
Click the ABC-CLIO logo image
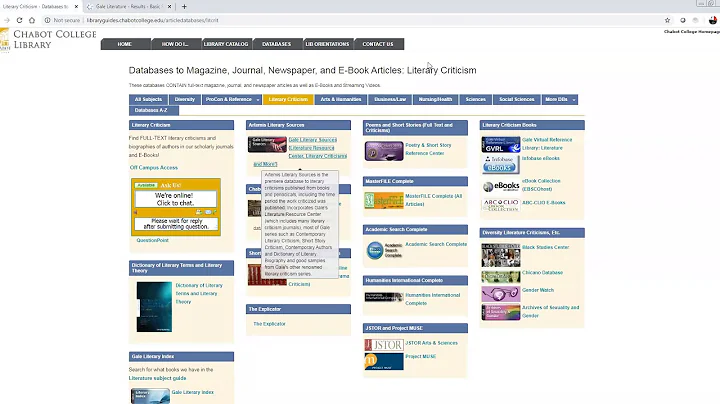(x=501, y=205)
